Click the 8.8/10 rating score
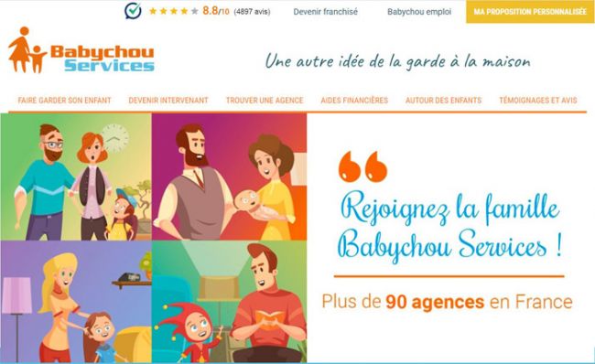The height and width of the screenshot is (364, 595). pyautogui.click(x=215, y=11)
